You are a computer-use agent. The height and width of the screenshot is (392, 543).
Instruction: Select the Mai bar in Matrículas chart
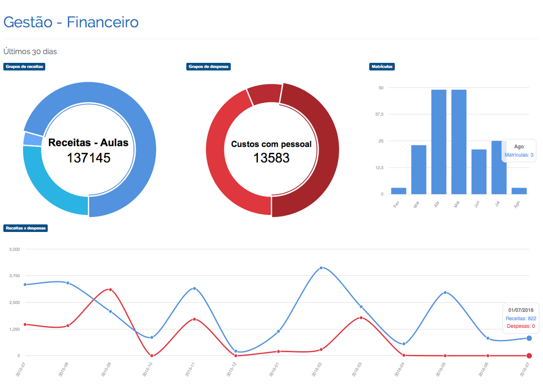pos(458,142)
